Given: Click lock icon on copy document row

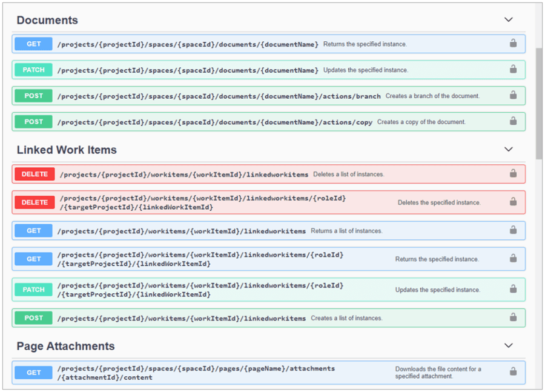Looking at the screenshot, I should 513,122.
